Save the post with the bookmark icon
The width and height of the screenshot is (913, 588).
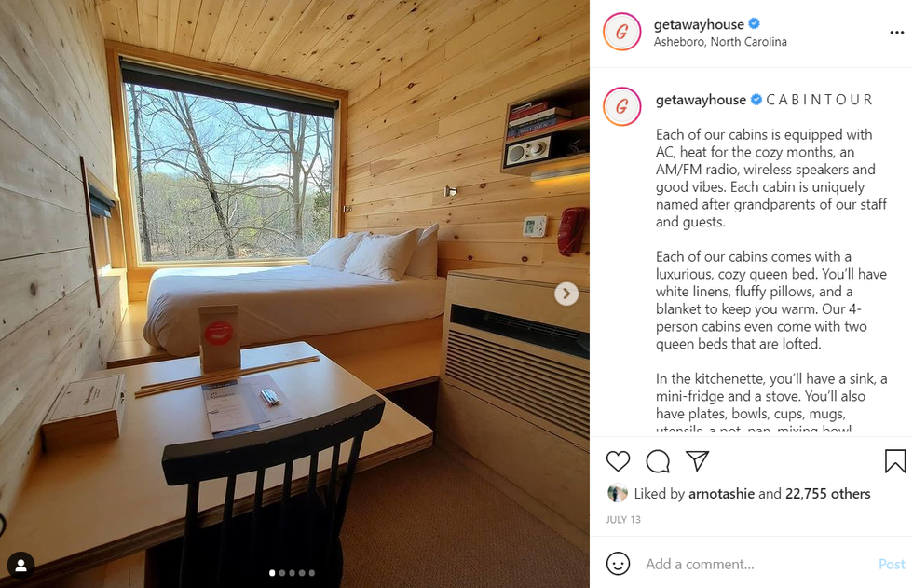click(x=895, y=461)
